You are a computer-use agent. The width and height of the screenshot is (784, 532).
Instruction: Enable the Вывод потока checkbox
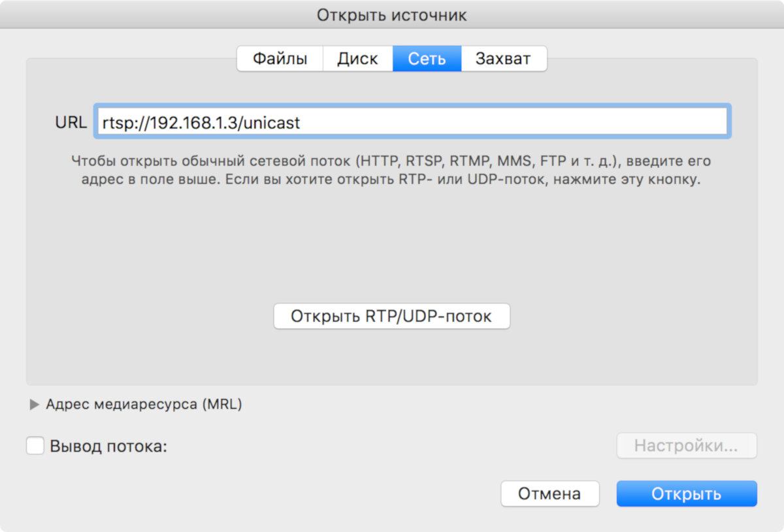pos(35,446)
